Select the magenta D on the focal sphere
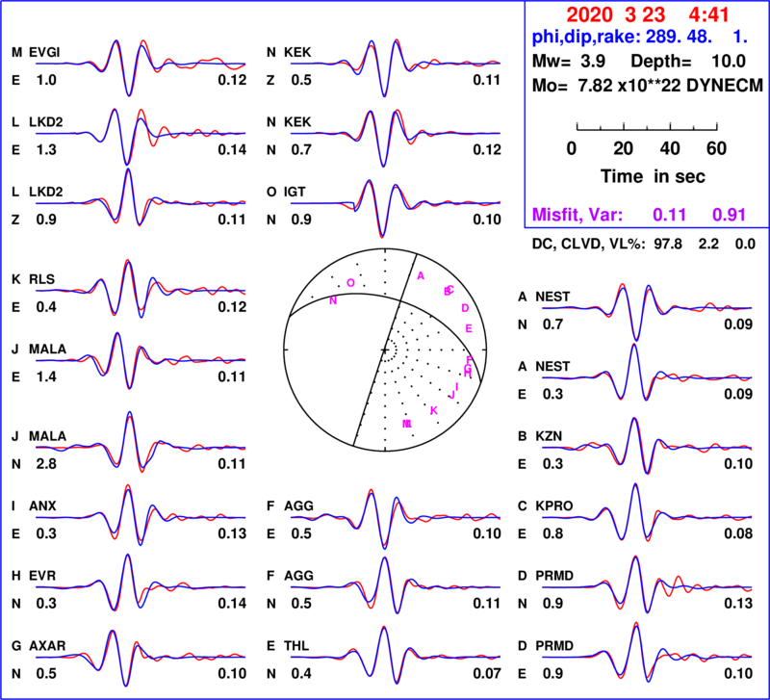This screenshot has height=700, width=770. pyautogui.click(x=465, y=308)
